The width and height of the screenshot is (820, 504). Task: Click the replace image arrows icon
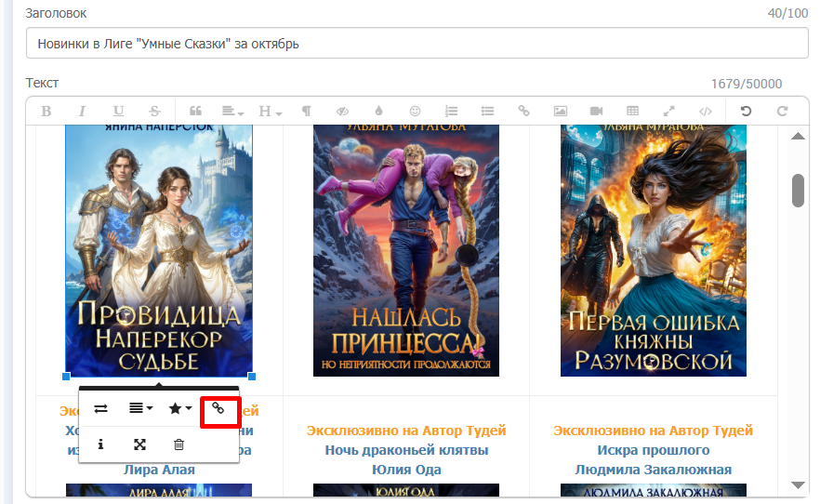100,408
